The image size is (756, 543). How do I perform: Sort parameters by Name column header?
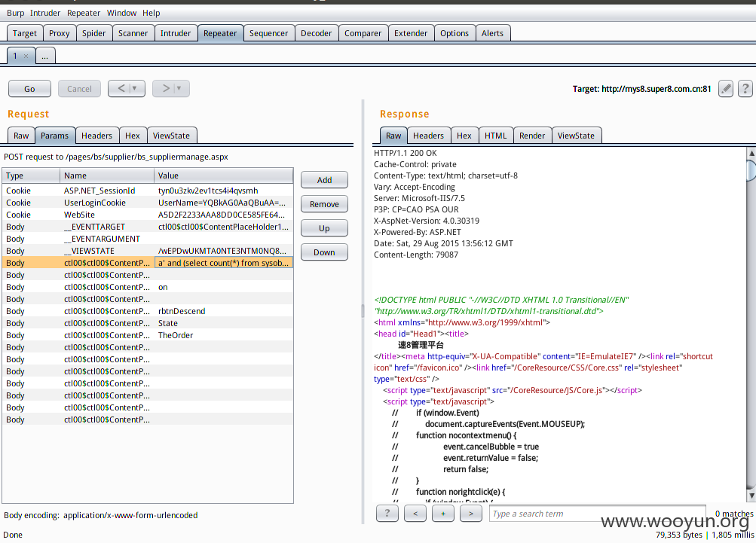point(107,175)
